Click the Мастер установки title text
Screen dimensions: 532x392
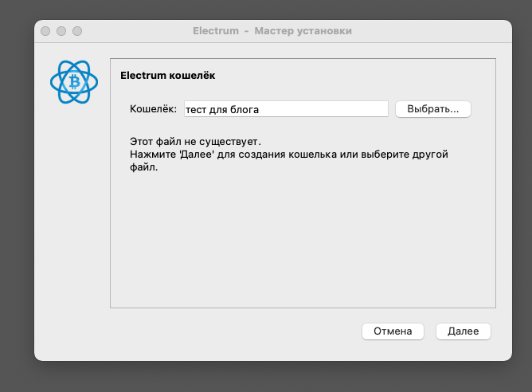point(303,31)
